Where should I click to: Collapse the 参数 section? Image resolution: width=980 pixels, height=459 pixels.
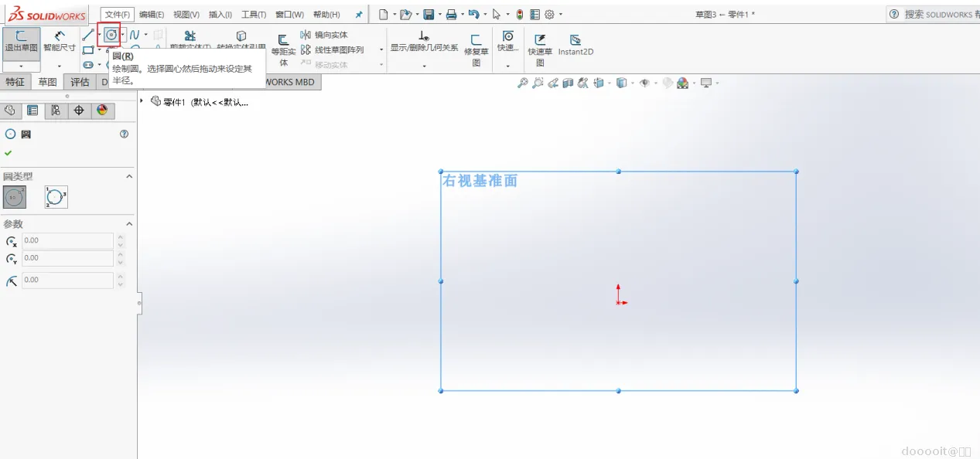click(x=129, y=224)
